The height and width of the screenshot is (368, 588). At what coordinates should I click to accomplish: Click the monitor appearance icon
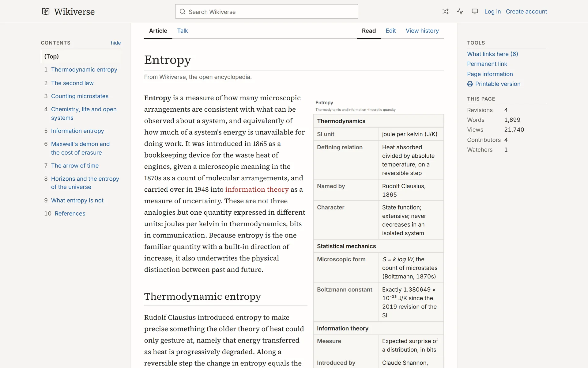[x=475, y=12]
